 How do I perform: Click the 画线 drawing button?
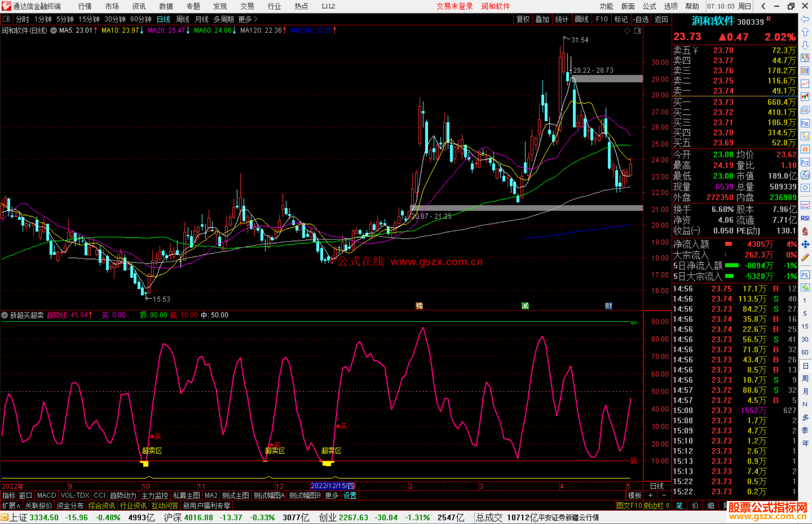[581, 19]
